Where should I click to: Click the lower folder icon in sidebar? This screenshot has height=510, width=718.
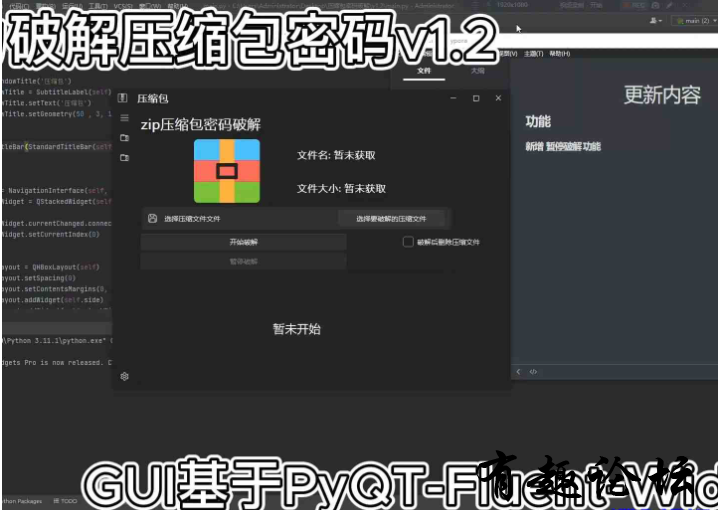124,158
